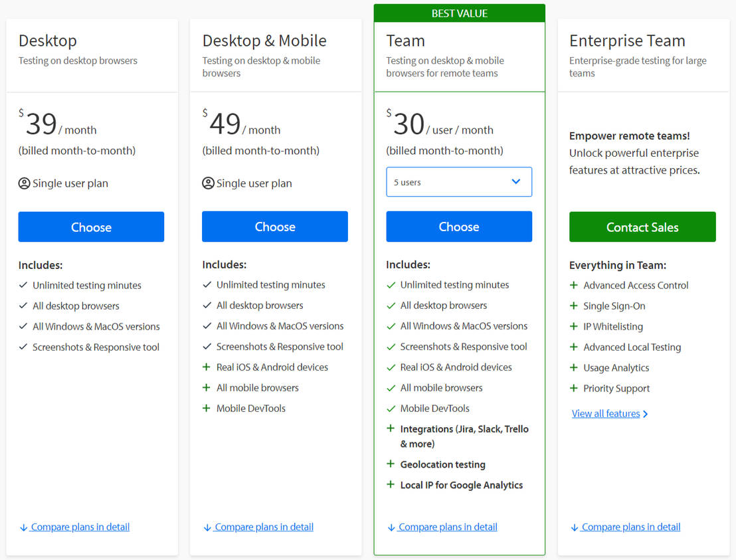
Task: Open Compare plans in detail under Team
Action: (x=447, y=527)
